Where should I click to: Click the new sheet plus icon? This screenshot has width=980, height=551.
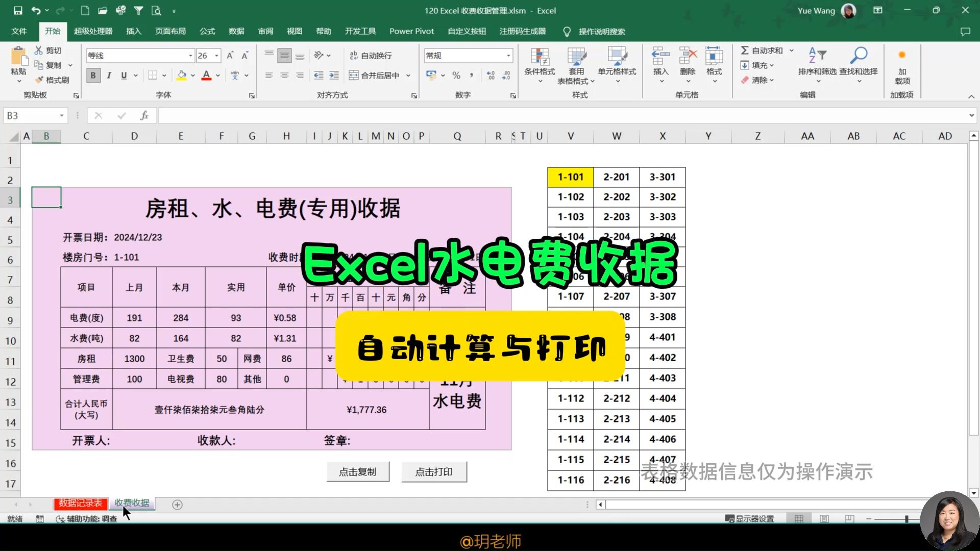177,505
